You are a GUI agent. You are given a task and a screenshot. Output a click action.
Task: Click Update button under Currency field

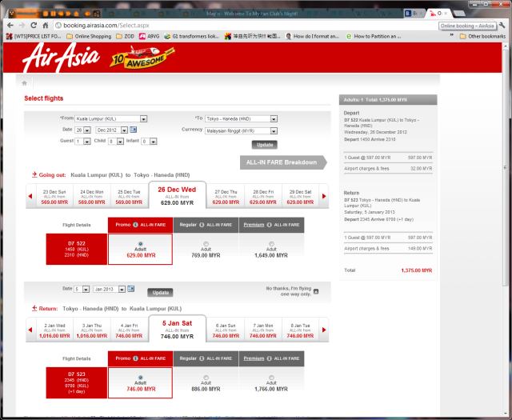coord(264,145)
